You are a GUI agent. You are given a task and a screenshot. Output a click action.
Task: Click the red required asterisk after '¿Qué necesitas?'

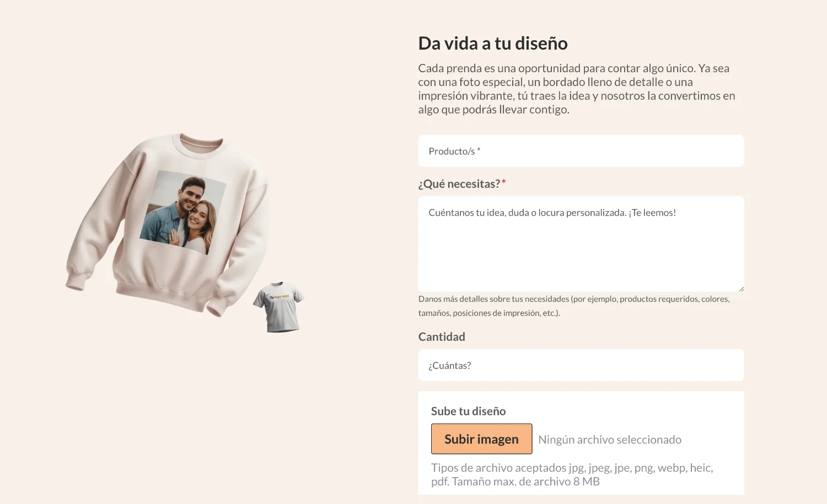coord(503,182)
